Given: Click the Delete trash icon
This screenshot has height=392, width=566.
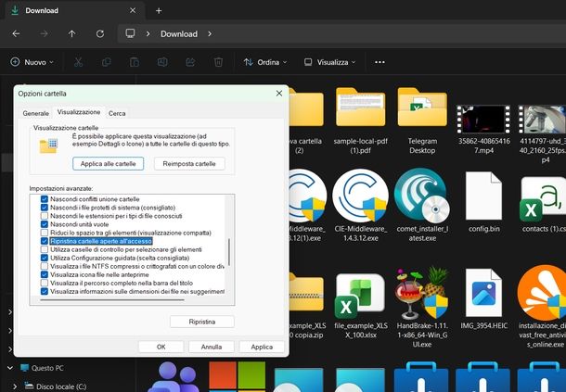Looking at the screenshot, I should coord(218,62).
